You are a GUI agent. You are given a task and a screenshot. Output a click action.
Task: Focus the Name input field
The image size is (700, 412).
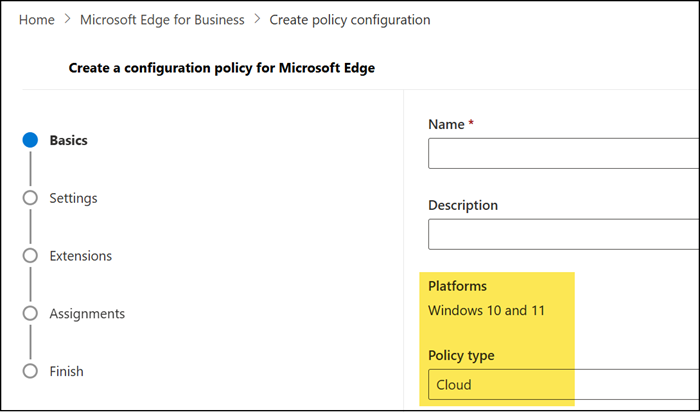564,154
